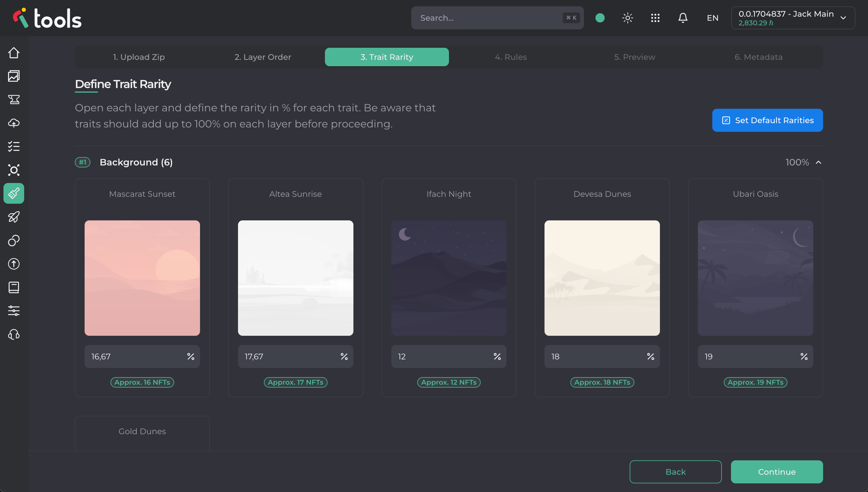Expand the Jack Main account dropdown

pyautogui.click(x=793, y=18)
